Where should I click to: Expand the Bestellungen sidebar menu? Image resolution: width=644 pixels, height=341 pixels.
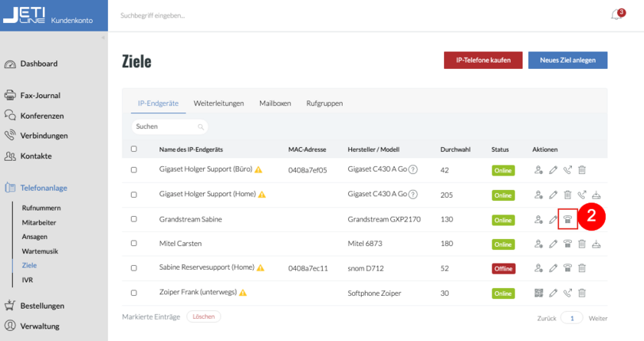(x=41, y=305)
